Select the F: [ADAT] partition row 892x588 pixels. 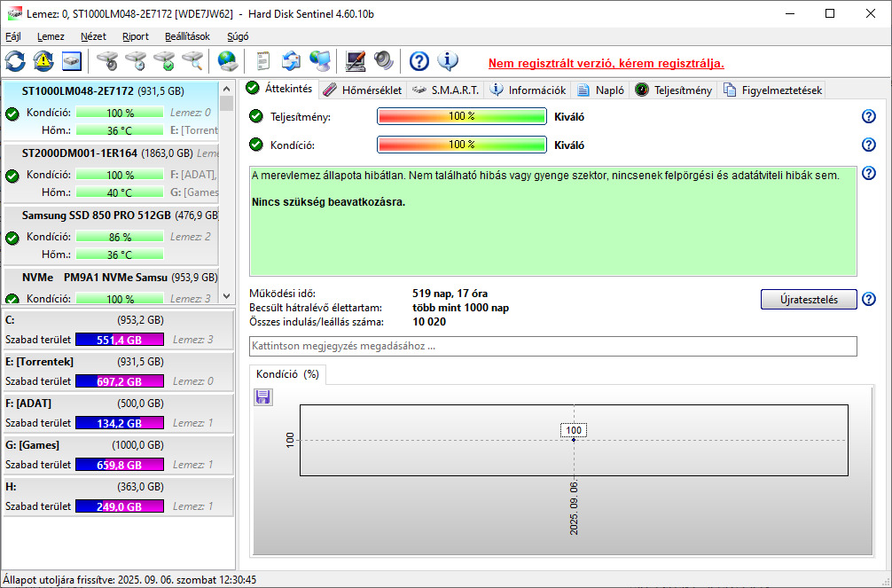tap(118, 413)
